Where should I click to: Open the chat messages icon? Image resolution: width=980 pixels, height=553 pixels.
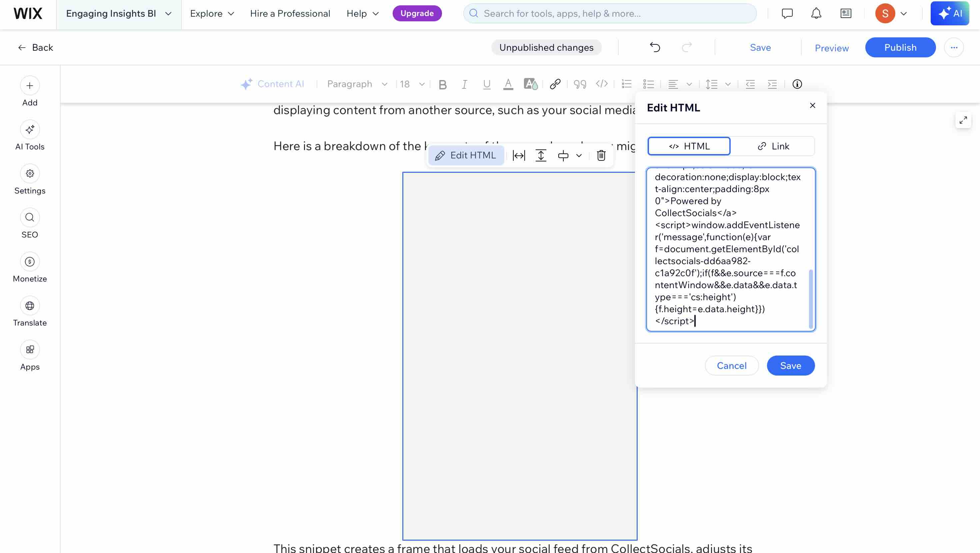click(x=787, y=14)
